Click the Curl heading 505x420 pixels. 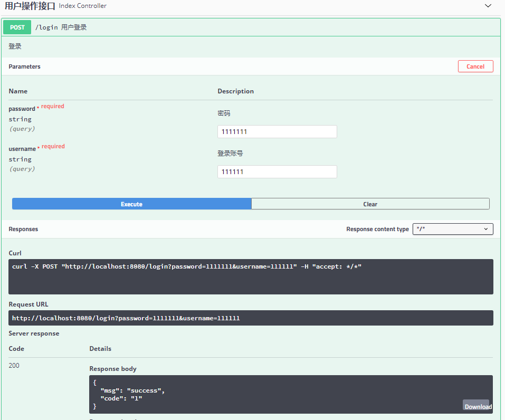pyautogui.click(x=15, y=253)
